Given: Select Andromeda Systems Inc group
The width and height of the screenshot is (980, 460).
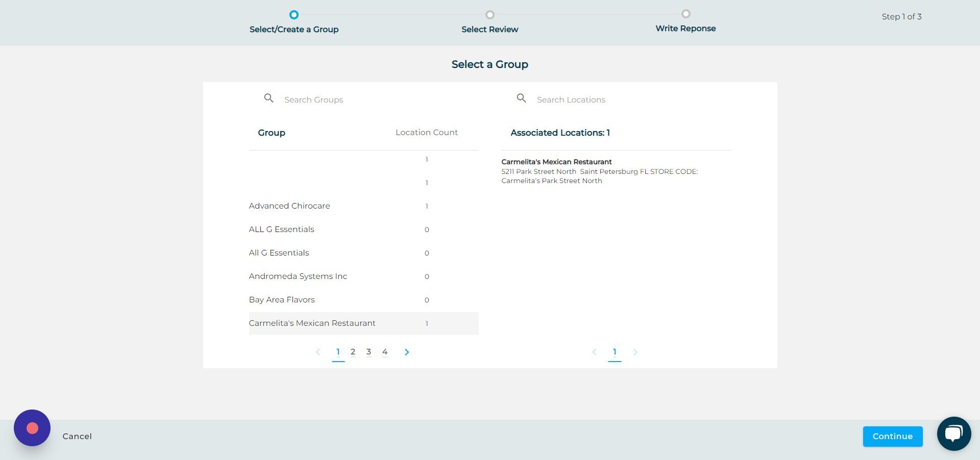Looking at the screenshot, I should [x=363, y=276].
